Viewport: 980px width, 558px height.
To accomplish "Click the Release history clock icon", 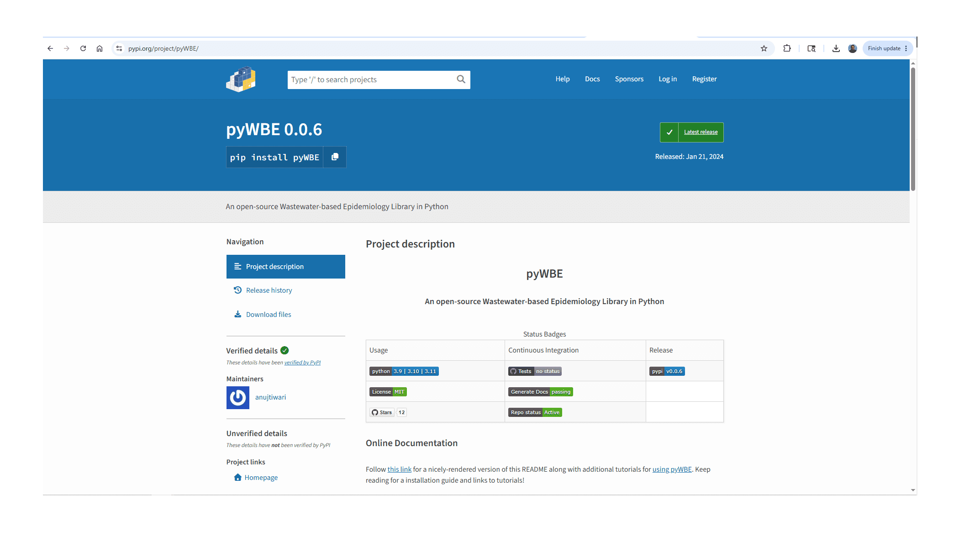I will (x=237, y=290).
